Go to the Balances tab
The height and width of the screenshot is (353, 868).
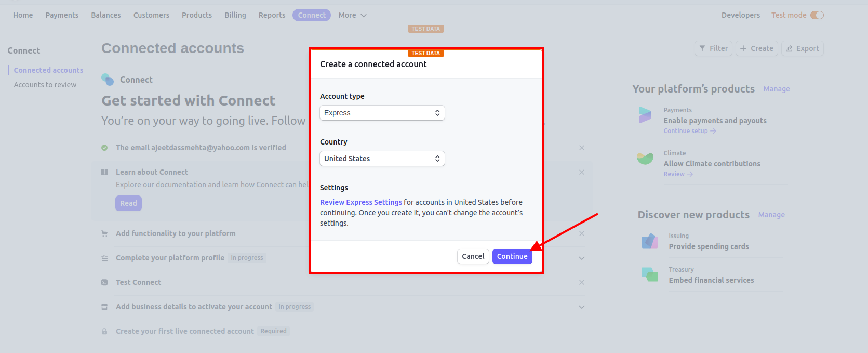point(106,15)
